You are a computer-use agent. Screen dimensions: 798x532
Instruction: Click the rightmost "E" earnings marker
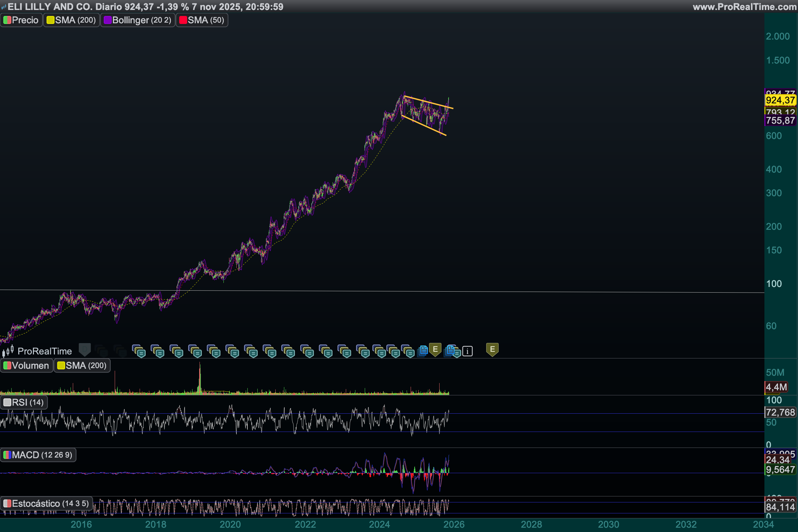click(x=492, y=349)
